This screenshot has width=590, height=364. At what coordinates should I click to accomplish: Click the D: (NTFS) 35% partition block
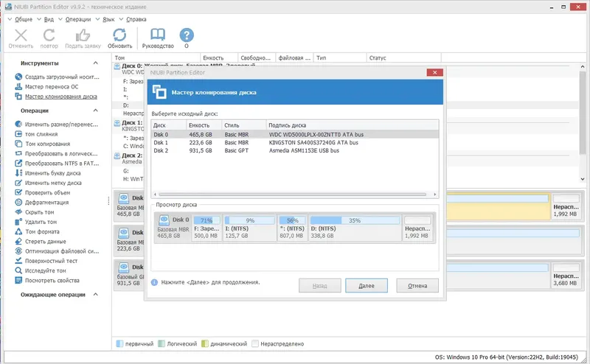pos(355,228)
